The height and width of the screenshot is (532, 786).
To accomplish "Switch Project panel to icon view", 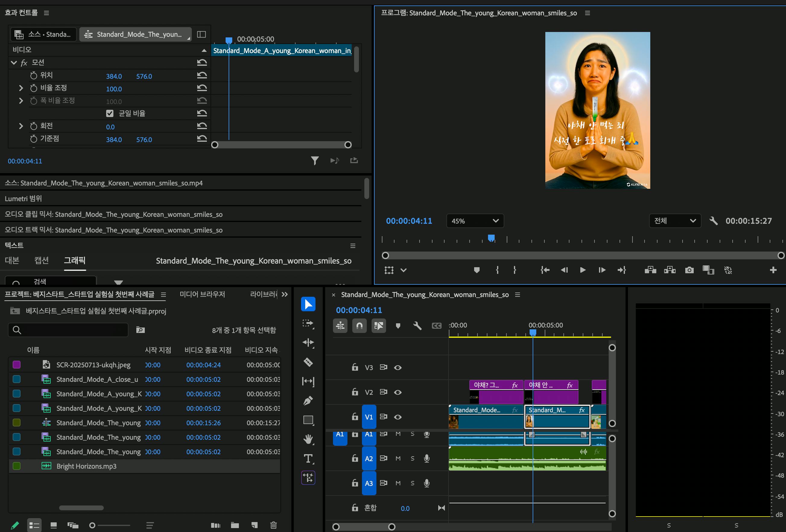I will (53, 525).
